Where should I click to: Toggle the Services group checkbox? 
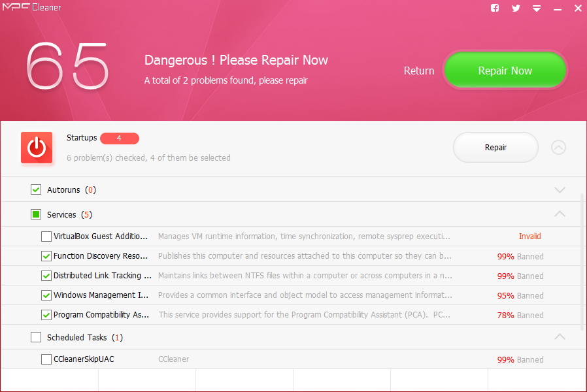pos(36,214)
